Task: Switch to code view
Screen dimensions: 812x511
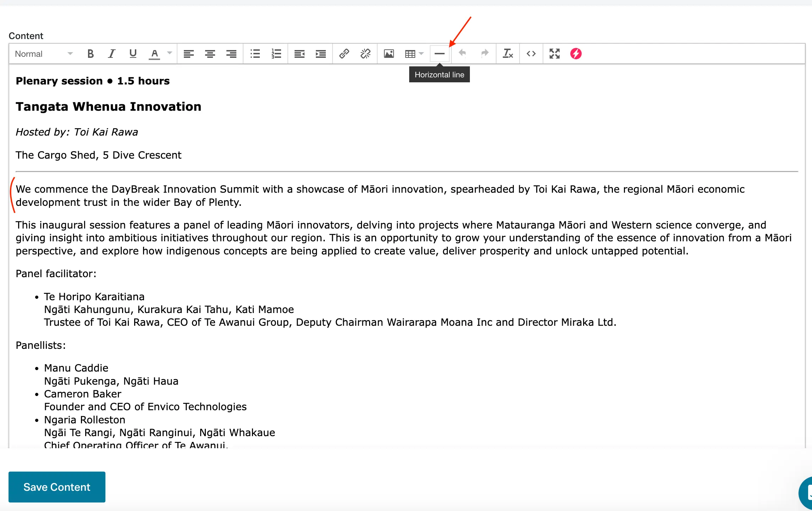Action: [x=531, y=54]
